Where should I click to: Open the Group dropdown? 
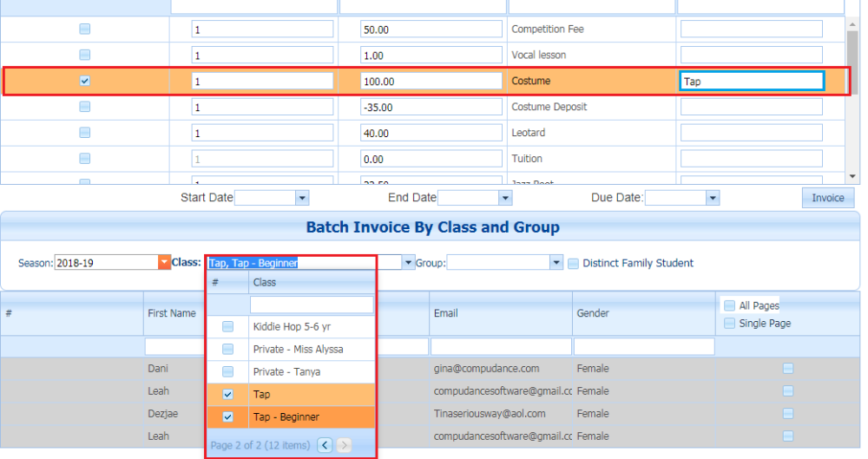click(x=556, y=262)
